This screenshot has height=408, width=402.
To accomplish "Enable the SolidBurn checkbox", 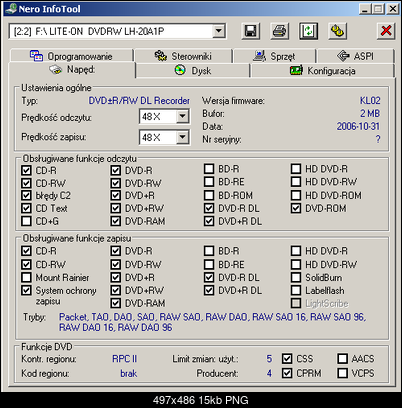I will coord(296,277).
